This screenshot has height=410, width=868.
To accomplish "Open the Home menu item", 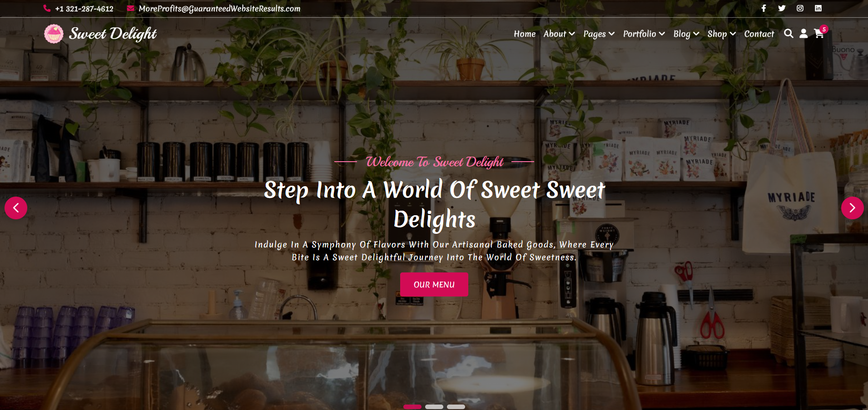I will 525,34.
